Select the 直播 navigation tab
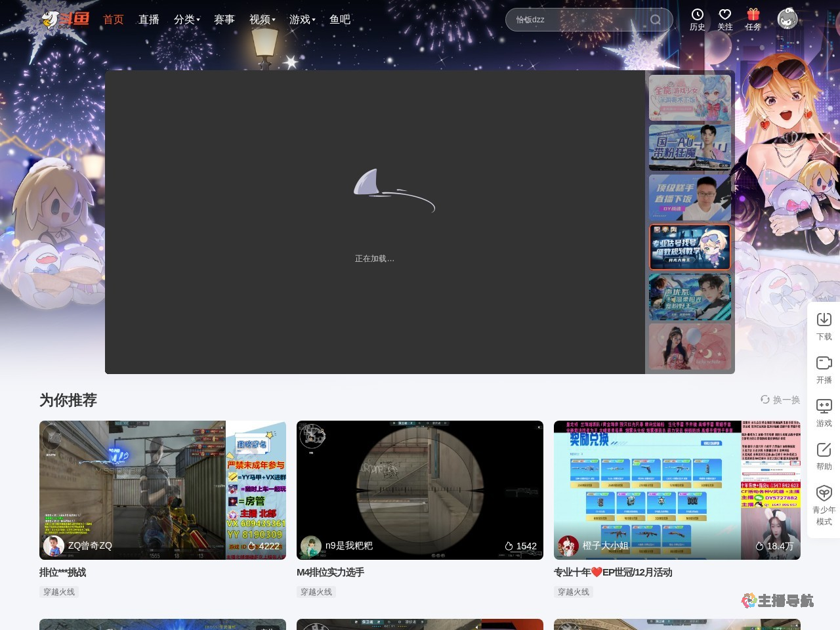This screenshot has width=840, height=630. [x=149, y=20]
